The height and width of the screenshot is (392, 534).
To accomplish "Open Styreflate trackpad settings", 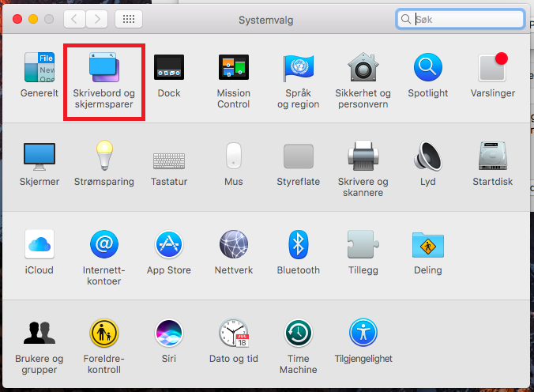I will (299, 157).
